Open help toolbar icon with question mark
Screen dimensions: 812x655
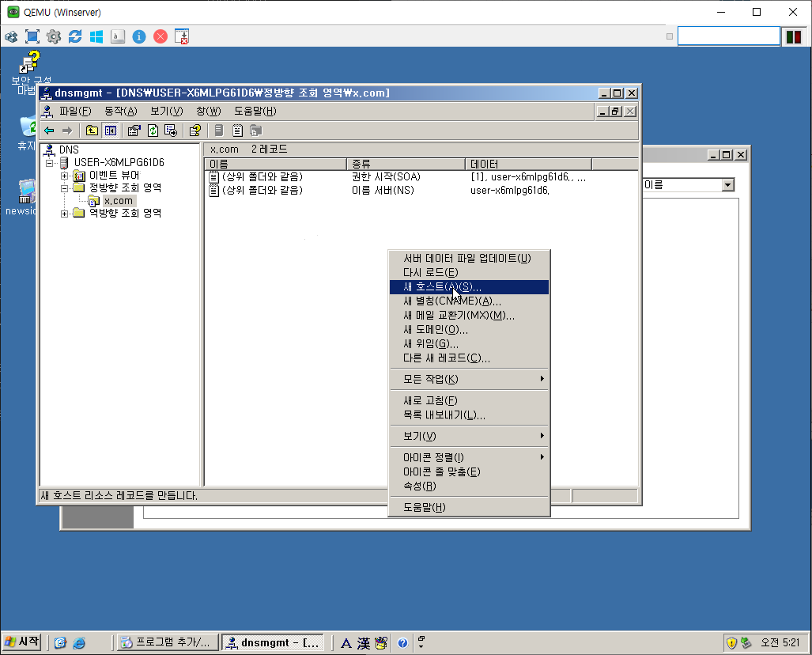pyautogui.click(x=195, y=131)
